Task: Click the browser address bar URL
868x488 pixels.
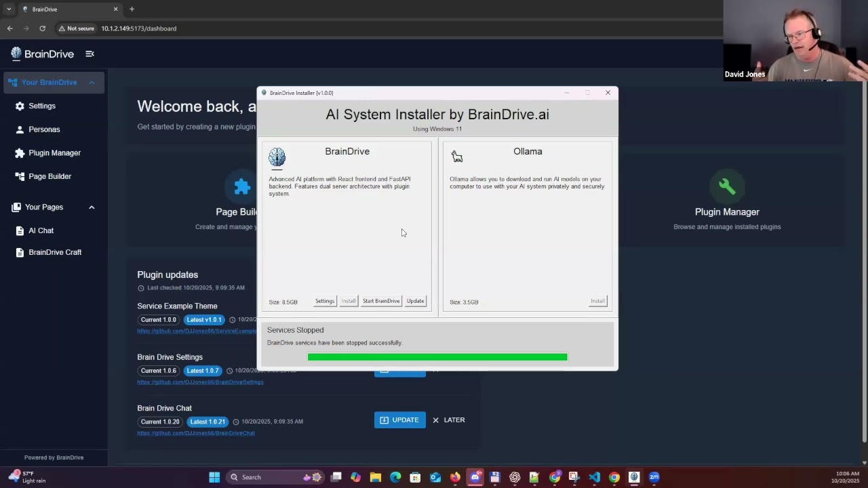Action: 138,28
